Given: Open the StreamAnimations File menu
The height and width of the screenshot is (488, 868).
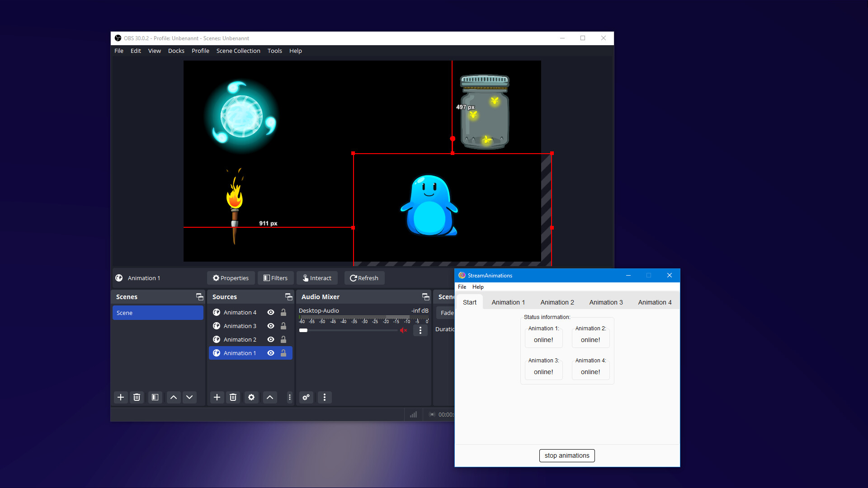Looking at the screenshot, I should pyautogui.click(x=462, y=286).
